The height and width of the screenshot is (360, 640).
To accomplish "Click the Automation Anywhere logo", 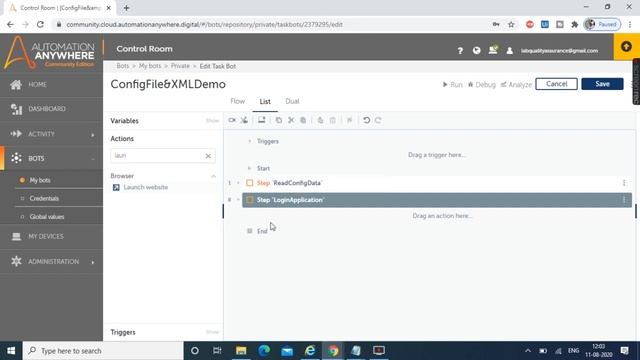I will (x=49, y=52).
